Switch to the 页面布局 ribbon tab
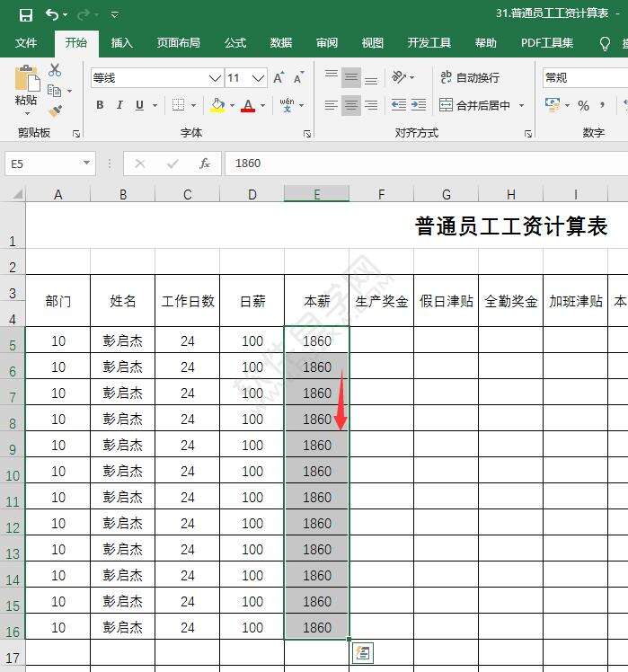The width and height of the screenshot is (628, 672). (x=178, y=43)
